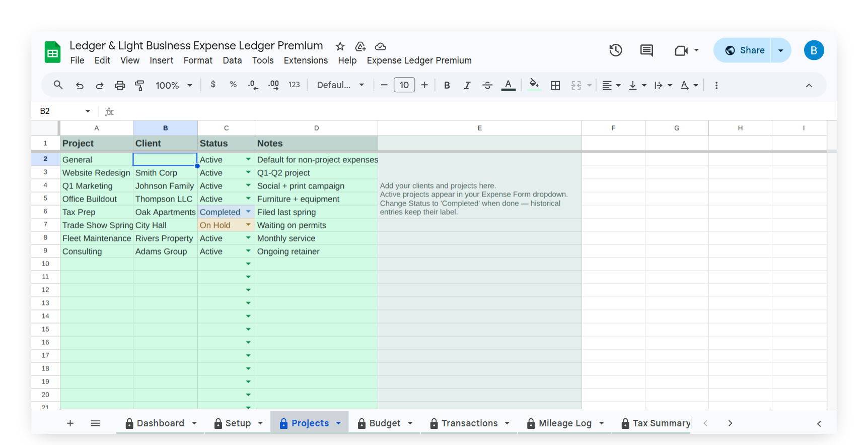Open the borders tool

click(555, 85)
